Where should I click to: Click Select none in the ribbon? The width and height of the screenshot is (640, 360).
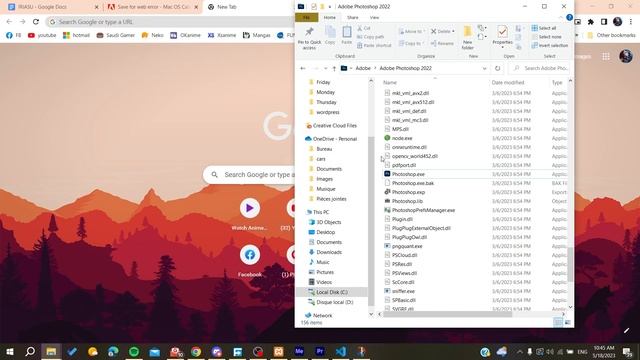546,37
